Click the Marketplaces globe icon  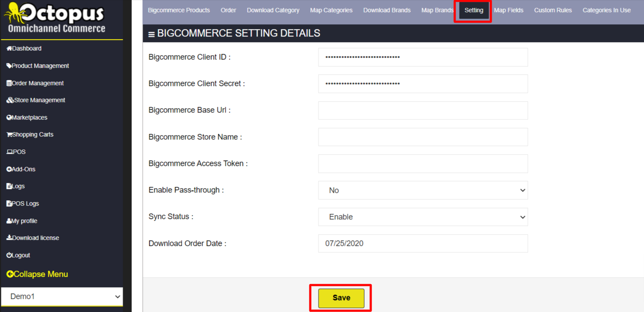(9, 118)
